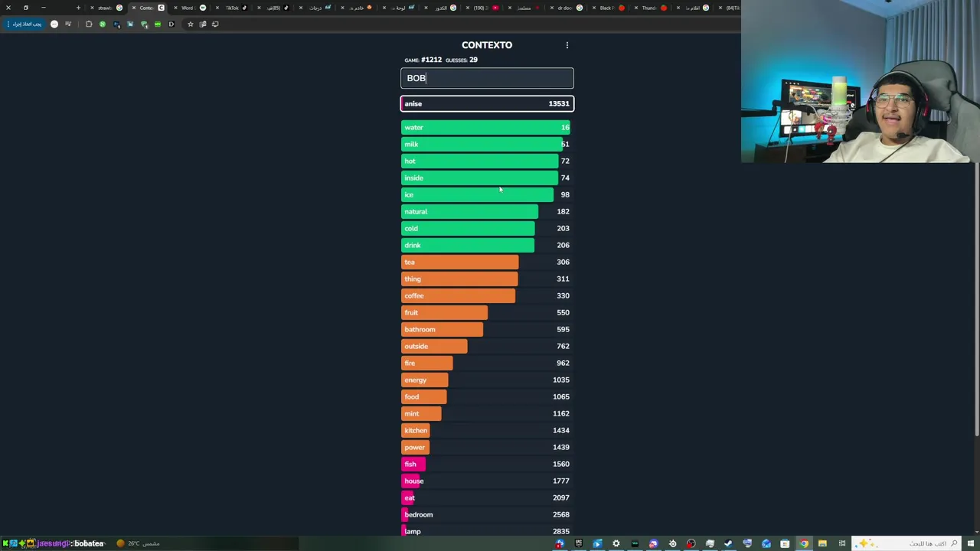Click the 'bedroom' guess row
980x551 pixels.
pyautogui.click(x=487, y=515)
